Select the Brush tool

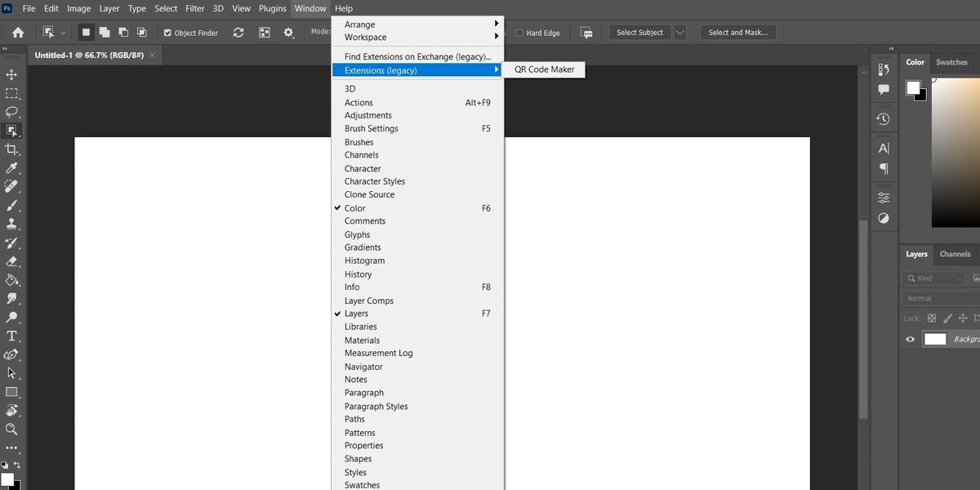(x=11, y=205)
